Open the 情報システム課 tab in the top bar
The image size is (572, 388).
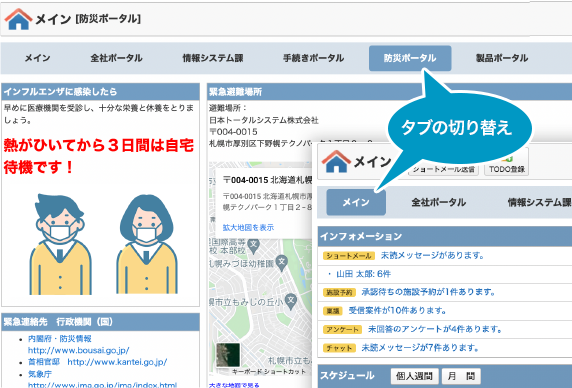coord(213,58)
